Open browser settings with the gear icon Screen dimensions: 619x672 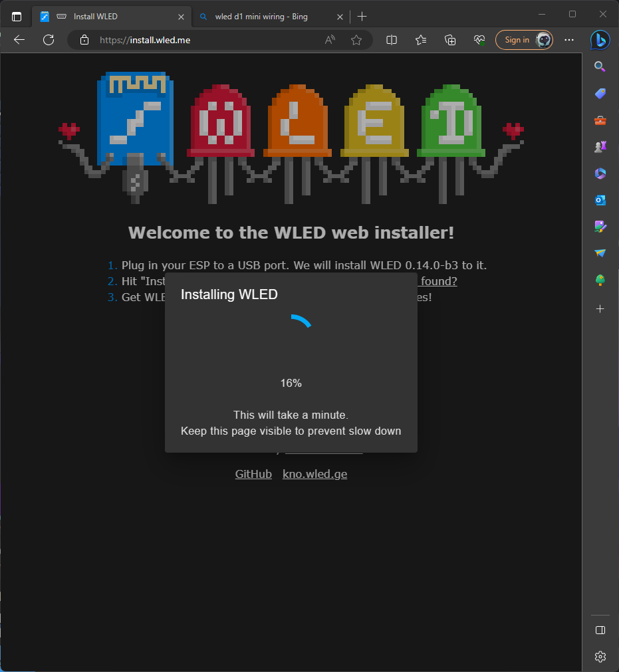600,657
